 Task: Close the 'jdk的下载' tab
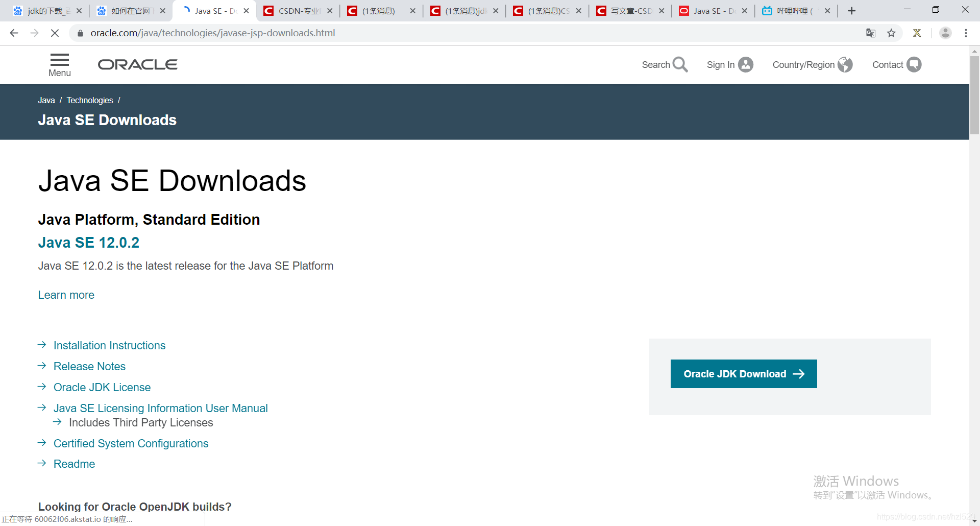pos(79,11)
